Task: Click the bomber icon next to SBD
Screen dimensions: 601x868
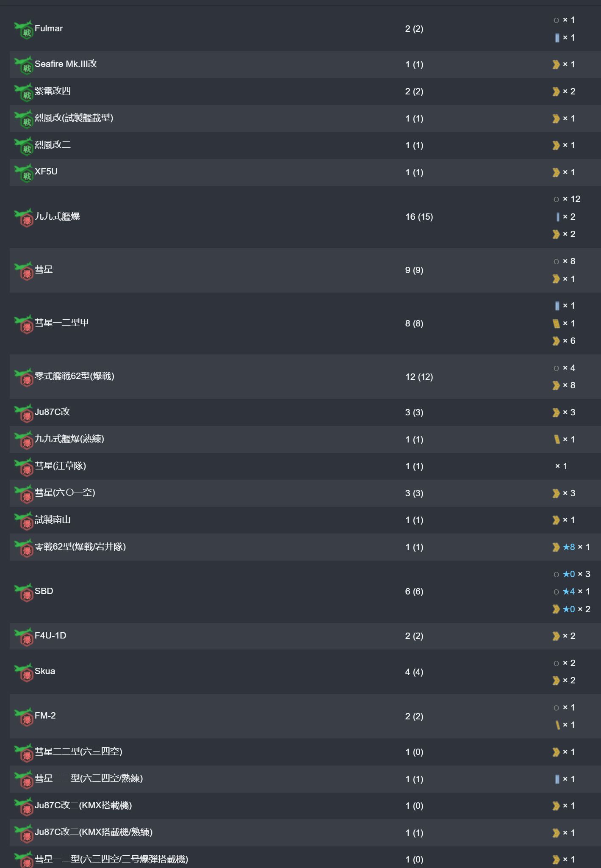Action: [24, 592]
